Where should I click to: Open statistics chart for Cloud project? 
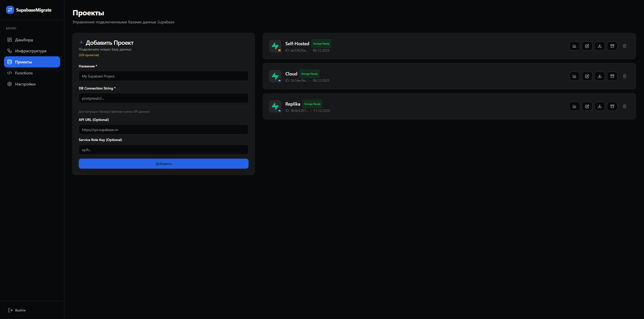574,76
